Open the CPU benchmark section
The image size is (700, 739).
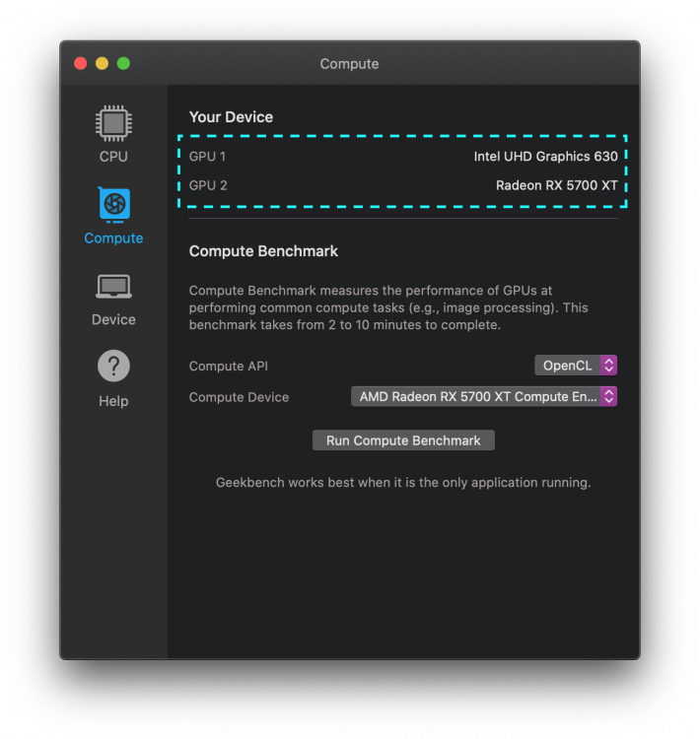tap(113, 133)
